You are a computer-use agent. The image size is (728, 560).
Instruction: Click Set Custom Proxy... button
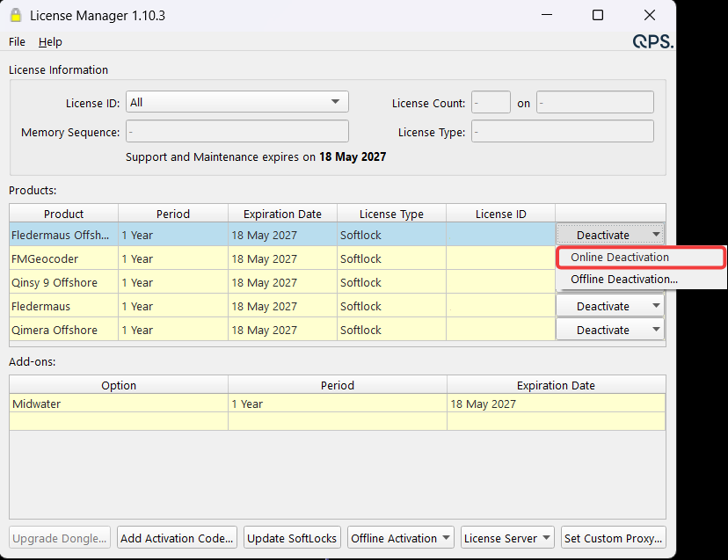click(614, 538)
